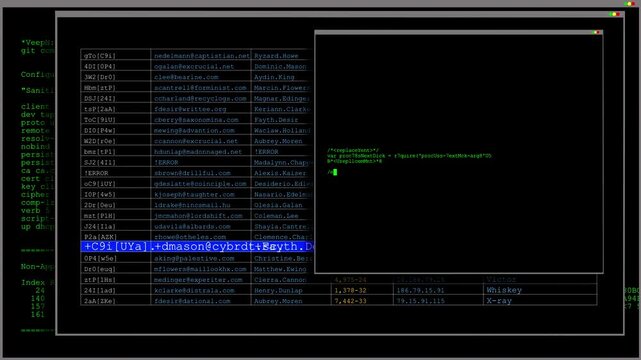
Task: Select code cell SJ2[4I1]
Action: [x=100, y=162]
